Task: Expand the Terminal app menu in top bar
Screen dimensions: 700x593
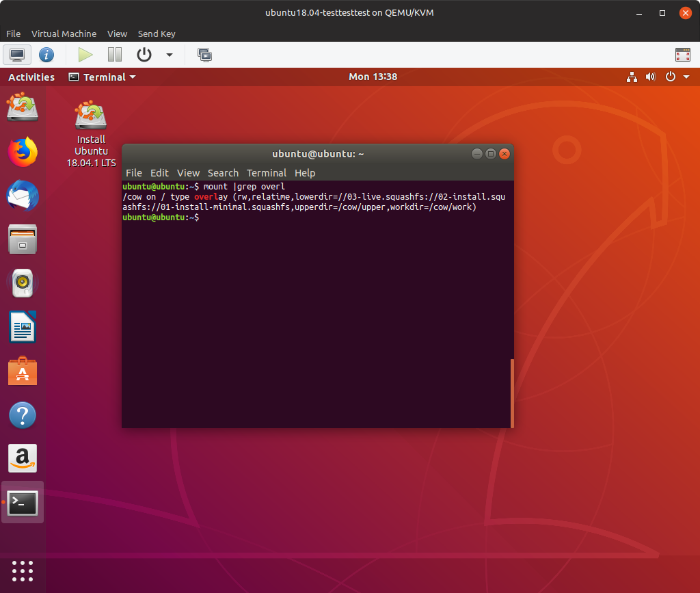Action: [x=103, y=77]
